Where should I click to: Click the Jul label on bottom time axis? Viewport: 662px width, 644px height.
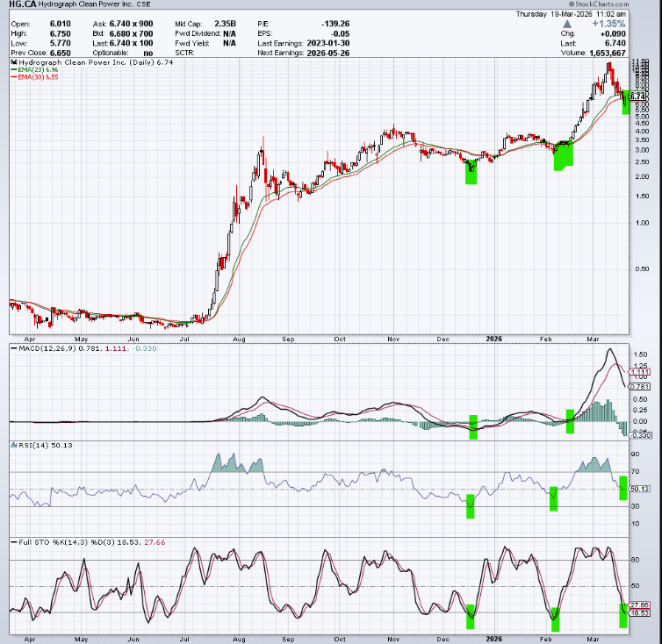point(184,640)
